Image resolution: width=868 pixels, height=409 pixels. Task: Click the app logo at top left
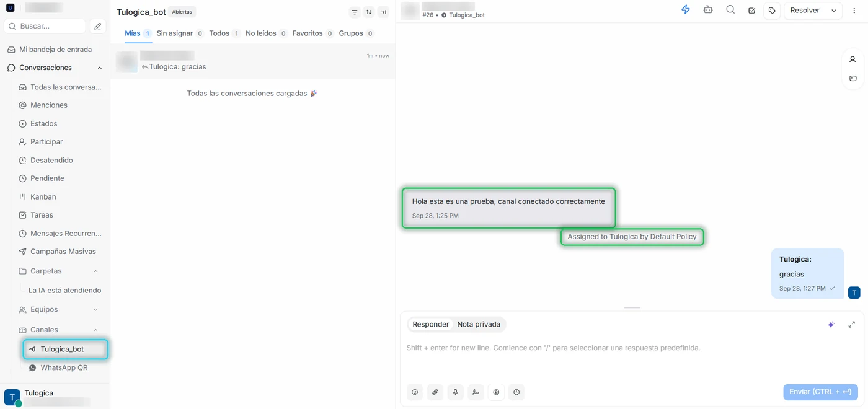(x=10, y=8)
